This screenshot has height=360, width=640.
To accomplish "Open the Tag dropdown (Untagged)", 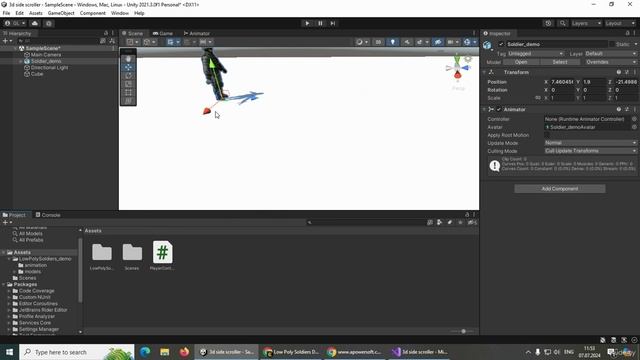I will click(x=536, y=53).
